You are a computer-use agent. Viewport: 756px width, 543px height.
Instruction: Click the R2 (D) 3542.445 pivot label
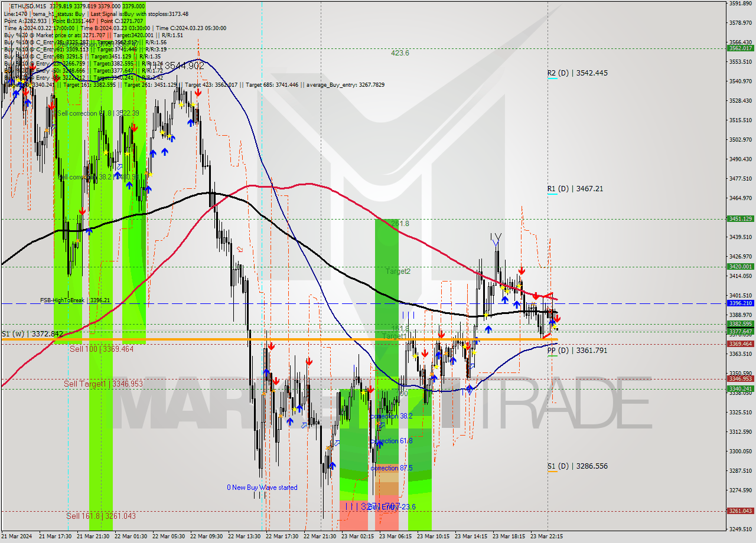pos(577,73)
